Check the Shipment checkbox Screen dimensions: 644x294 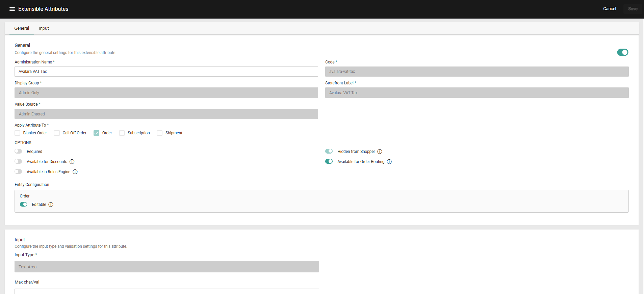tap(160, 133)
